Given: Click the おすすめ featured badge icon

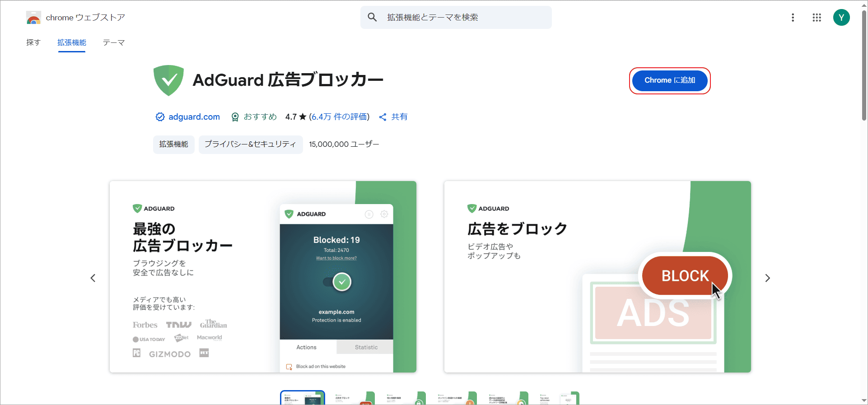Looking at the screenshot, I should 235,117.
